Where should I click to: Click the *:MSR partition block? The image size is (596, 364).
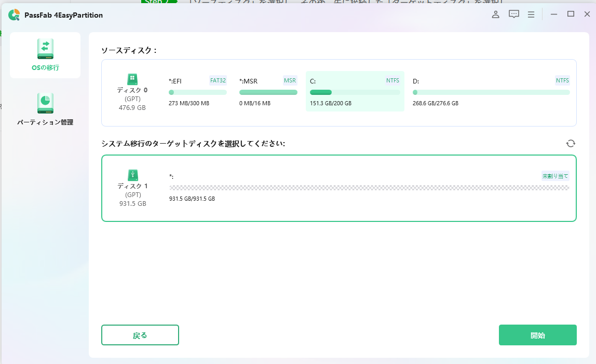click(x=268, y=92)
